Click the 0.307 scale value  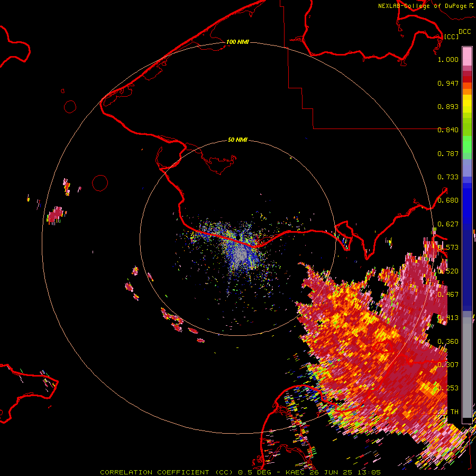pos(448,364)
